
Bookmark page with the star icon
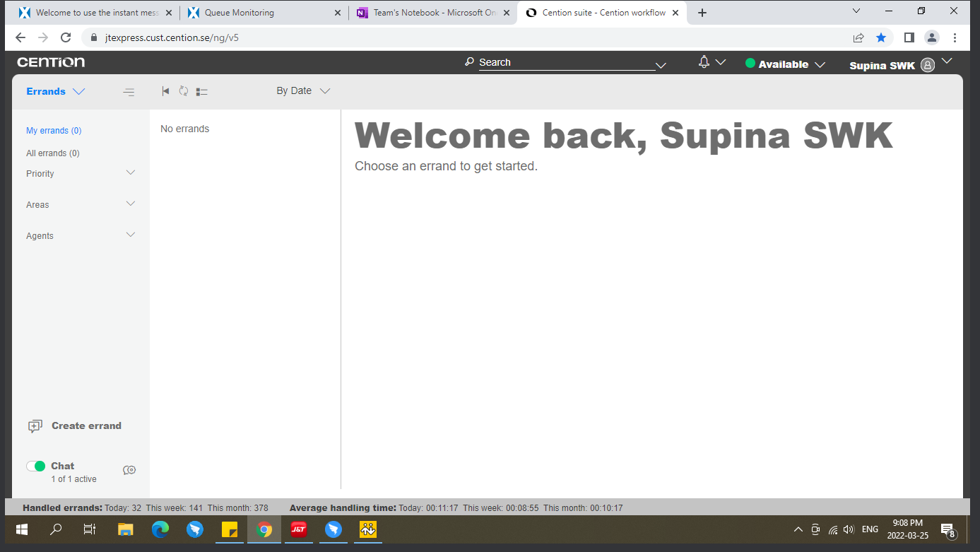881,37
